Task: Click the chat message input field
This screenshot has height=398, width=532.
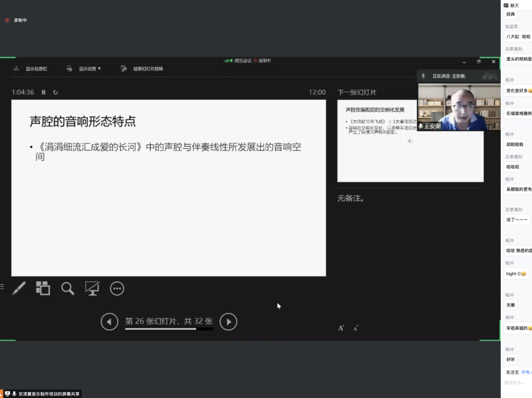Action: coord(517,383)
